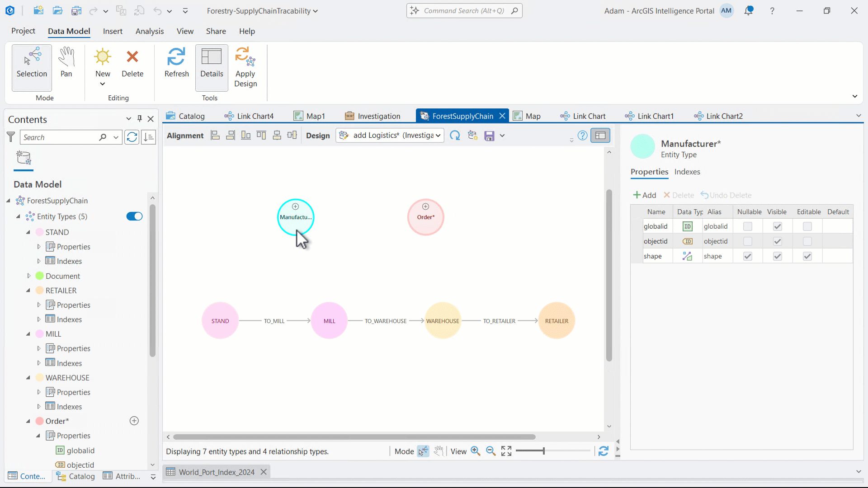Open the Analysis menu
This screenshot has width=868, height=488.
tap(150, 31)
